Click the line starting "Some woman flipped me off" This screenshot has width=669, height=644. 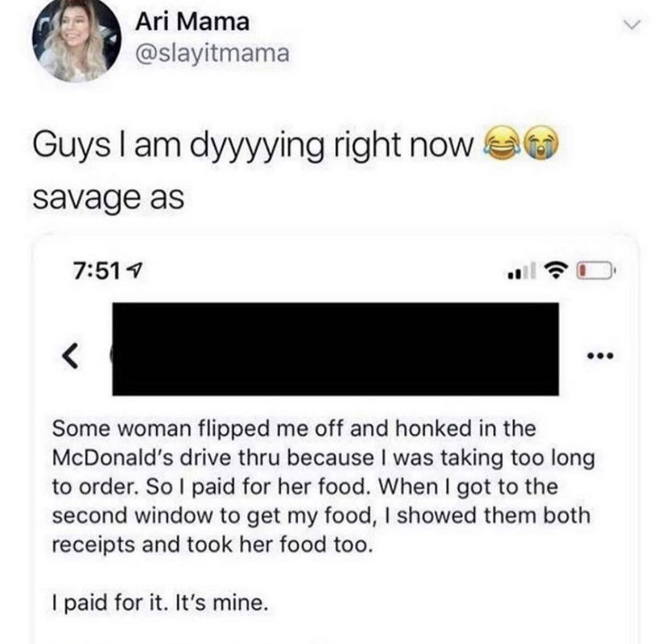293,427
